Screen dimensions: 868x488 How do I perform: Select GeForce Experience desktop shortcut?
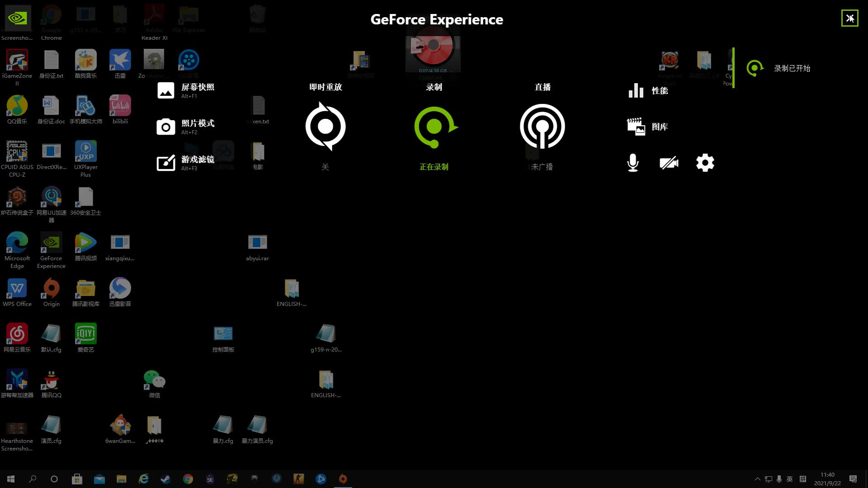tap(51, 250)
